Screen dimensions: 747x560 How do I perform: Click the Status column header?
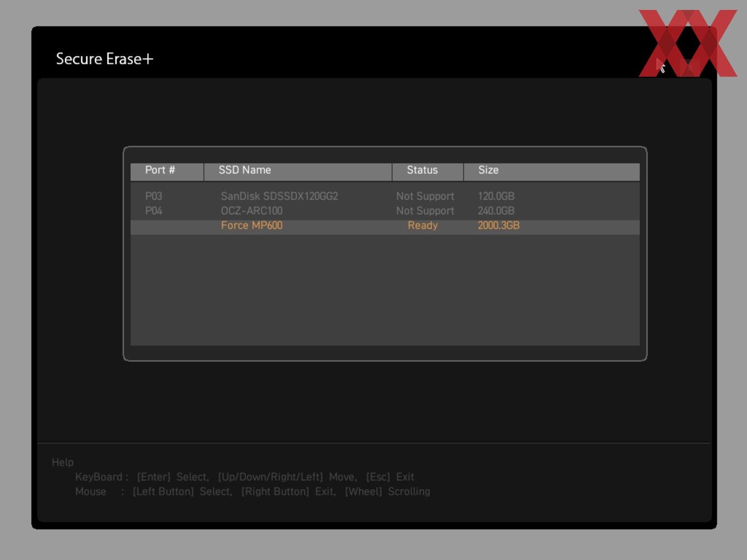pos(428,172)
